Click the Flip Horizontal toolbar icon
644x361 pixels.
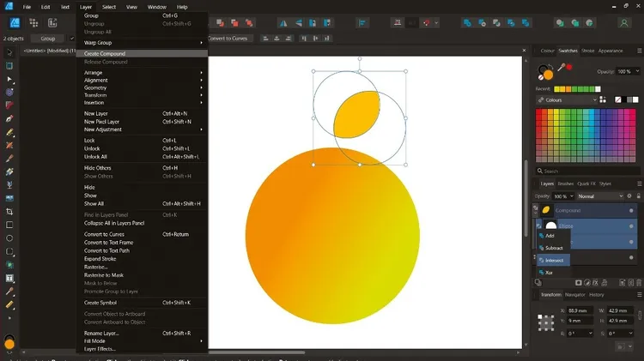pos(283,23)
